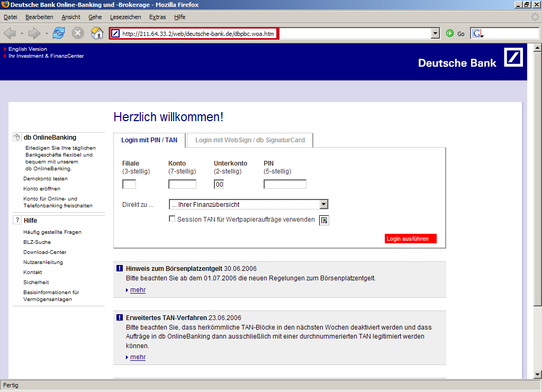Click mehr under Erweitertes TAN-Verfahren
The width and height of the screenshot is (542, 392).
(138, 357)
